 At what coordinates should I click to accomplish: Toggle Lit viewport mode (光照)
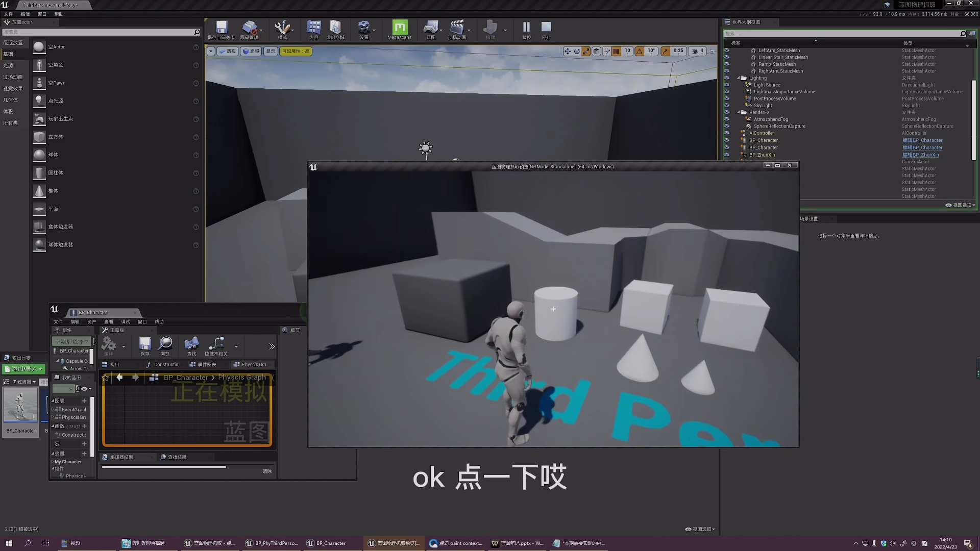coord(250,51)
